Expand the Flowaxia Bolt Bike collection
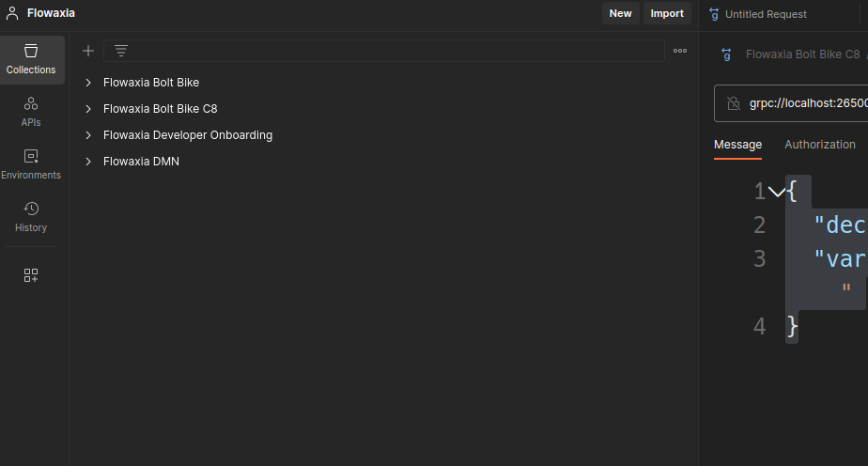 click(88, 83)
